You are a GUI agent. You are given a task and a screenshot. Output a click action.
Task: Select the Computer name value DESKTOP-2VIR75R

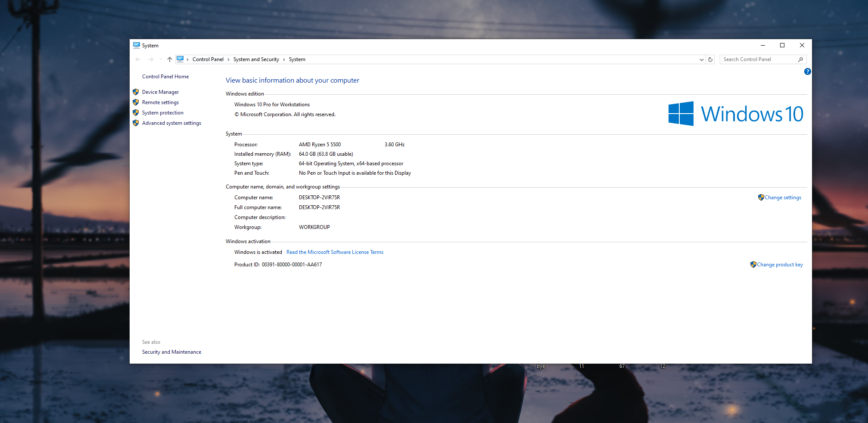tap(319, 198)
